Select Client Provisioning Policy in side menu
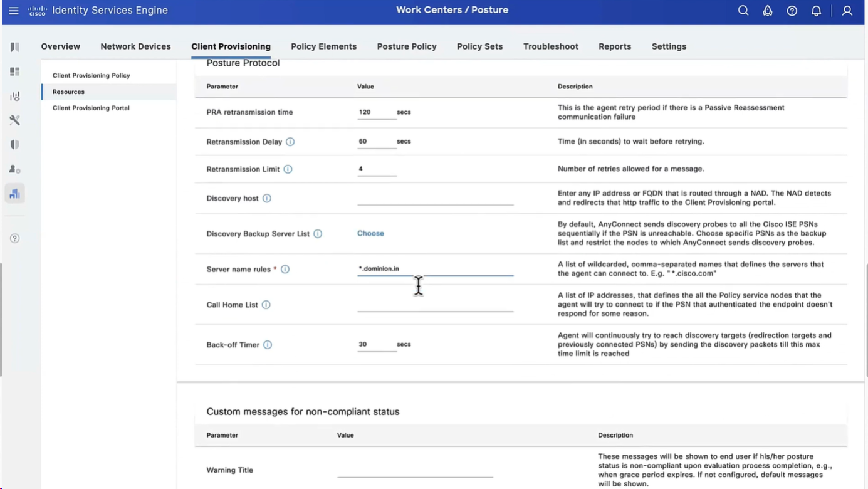 [x=92, y=75]
